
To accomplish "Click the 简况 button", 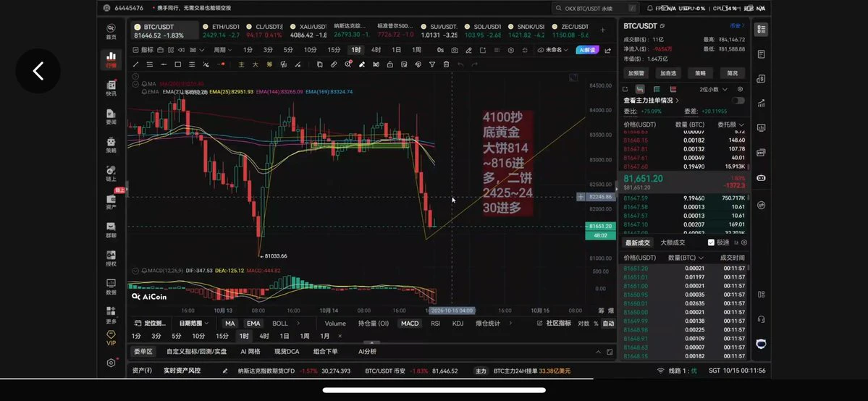I will tap(733, 73).
